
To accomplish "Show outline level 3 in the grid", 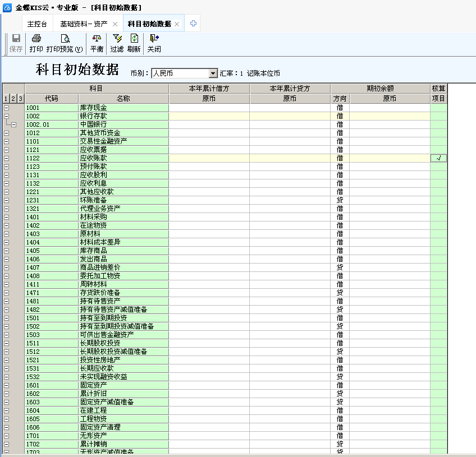I will click(21, 99).
